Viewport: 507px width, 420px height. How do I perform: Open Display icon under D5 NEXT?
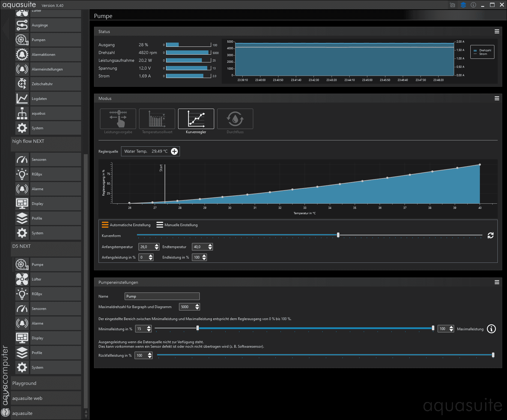(x=22, y=338)
